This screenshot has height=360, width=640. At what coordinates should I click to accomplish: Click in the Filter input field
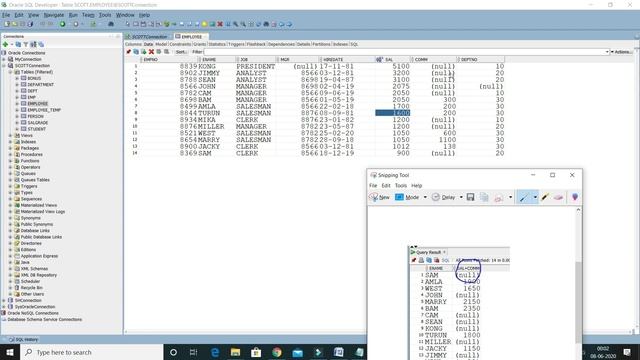point(406,52)
